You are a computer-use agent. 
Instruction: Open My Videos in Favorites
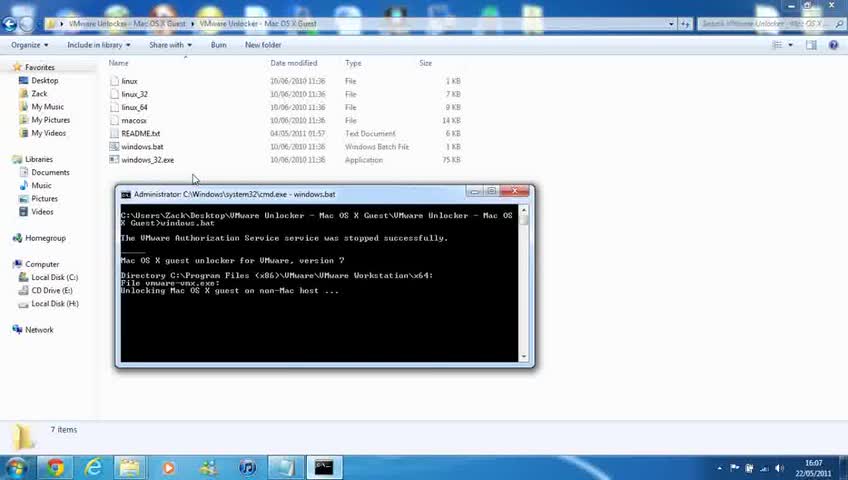[x=48, y=133]
